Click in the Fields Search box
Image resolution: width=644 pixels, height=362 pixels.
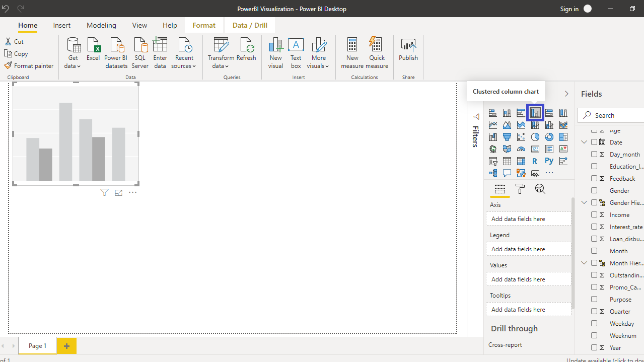tap(611, 115)
